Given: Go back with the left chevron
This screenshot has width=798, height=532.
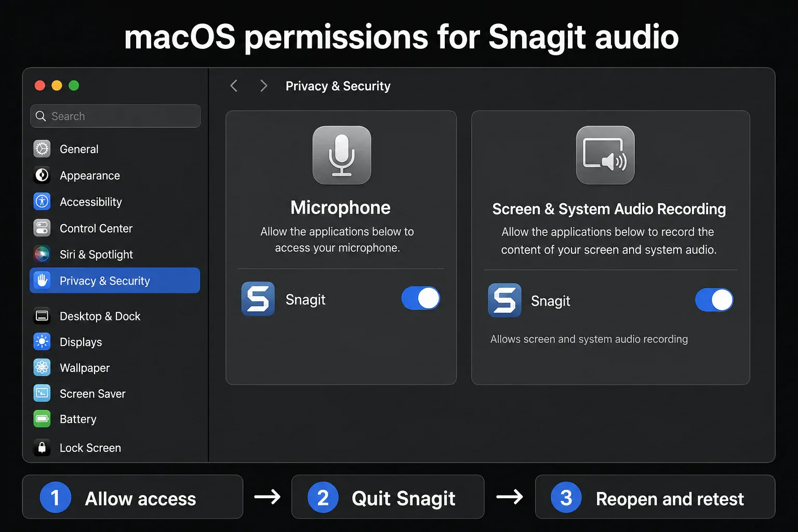Looking at the screenshot, I should tap(234, 86).
